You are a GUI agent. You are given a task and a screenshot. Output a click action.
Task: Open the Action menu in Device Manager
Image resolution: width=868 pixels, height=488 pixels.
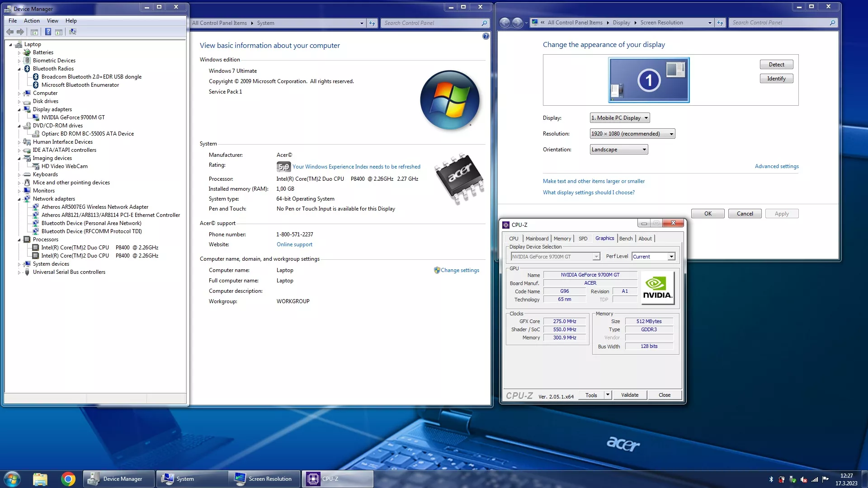click(x=32, y=21)
